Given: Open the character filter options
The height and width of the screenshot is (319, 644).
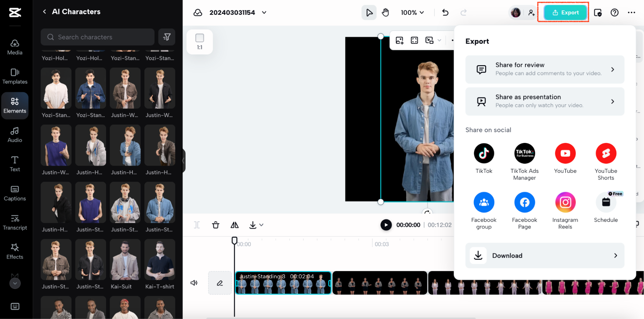Looking at the screenshot, I should point(167,37).
